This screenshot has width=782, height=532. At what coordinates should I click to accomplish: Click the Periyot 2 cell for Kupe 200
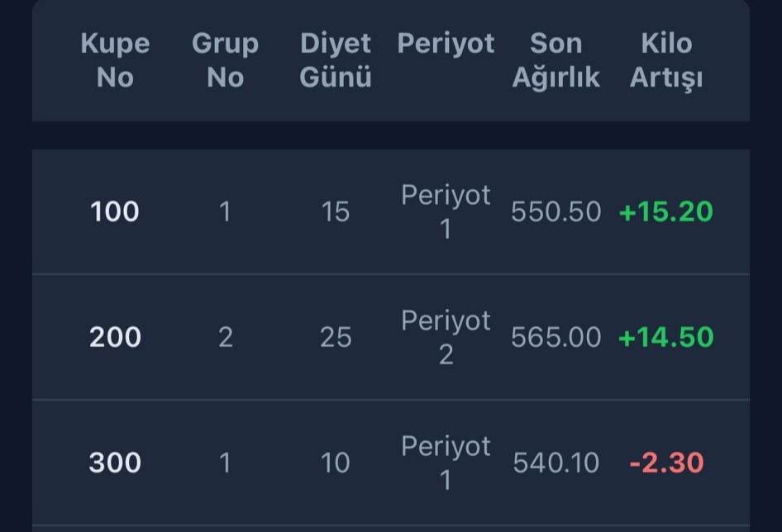click(x=446, y=337)
